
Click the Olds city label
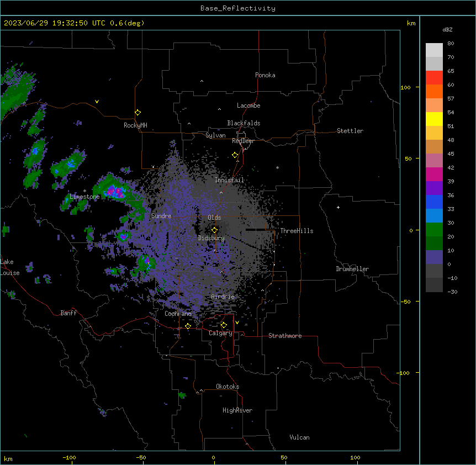click(x=214, y=218)
